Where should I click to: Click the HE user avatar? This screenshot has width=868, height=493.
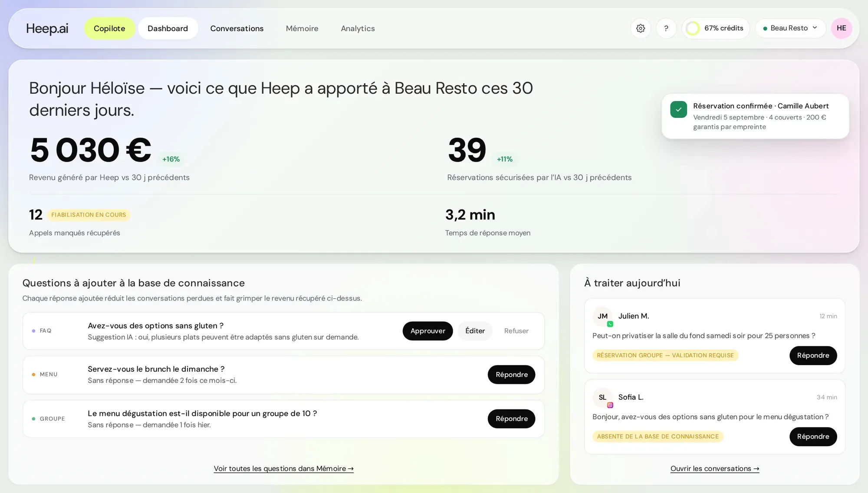(842, 28)
